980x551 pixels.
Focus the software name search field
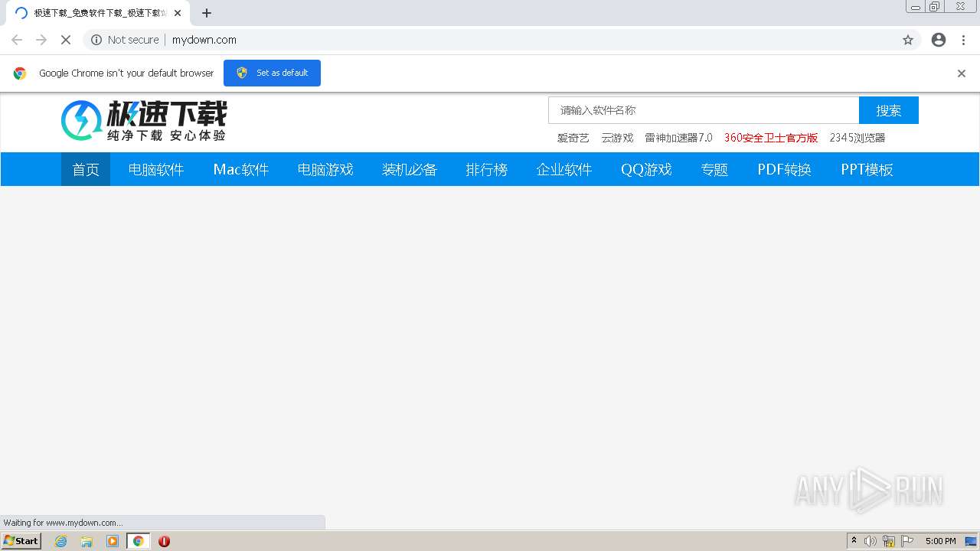(704, 110)
